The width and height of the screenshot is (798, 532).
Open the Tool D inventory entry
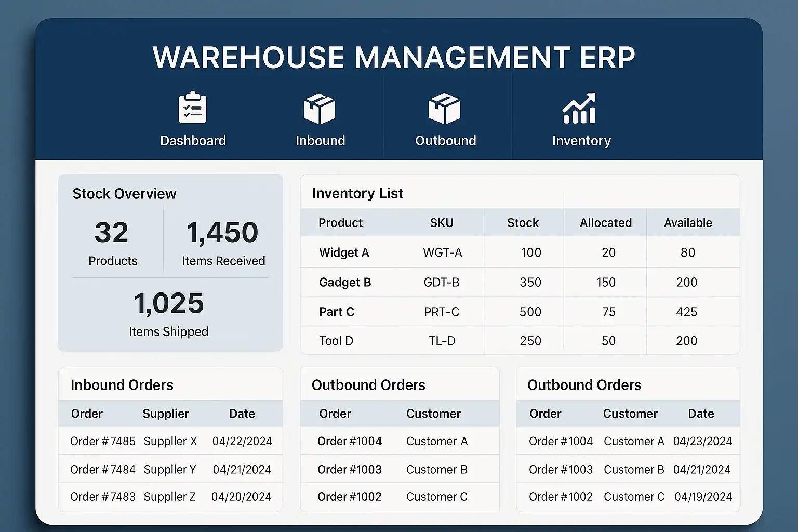point(336,341)
